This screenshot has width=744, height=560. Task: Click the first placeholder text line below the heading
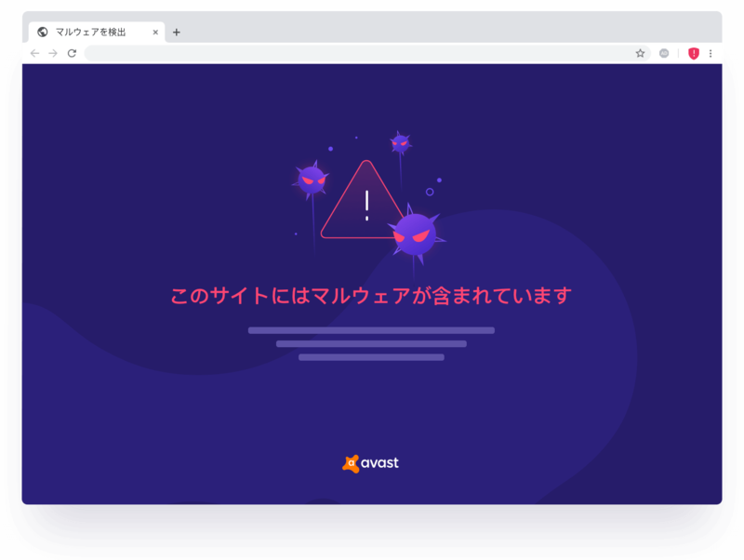click(371, 330)
